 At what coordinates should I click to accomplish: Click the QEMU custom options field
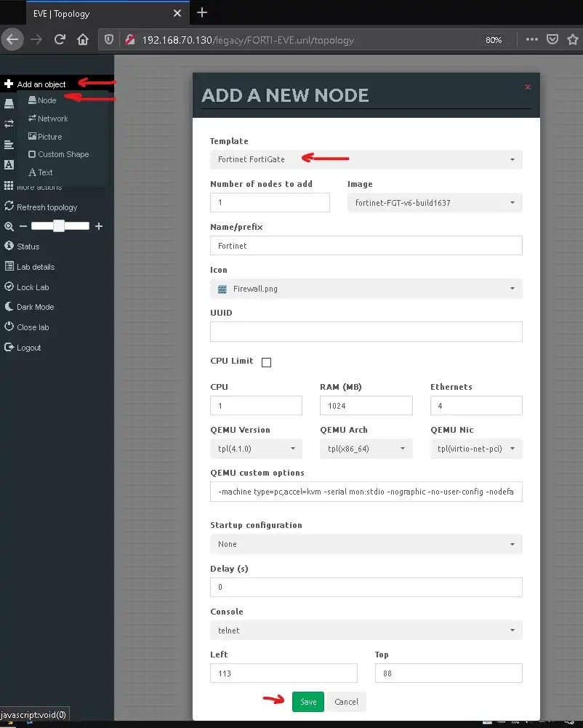click(366, 492)
